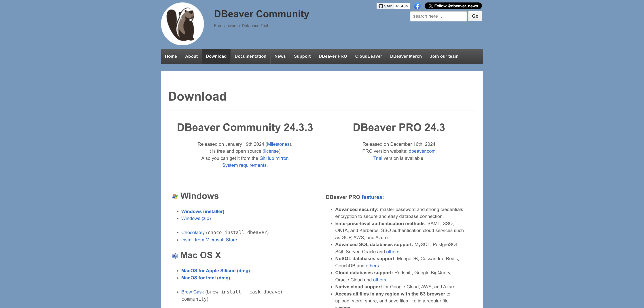Image resolution: width=644 pixels, height=308 pixels.
Task: Follow @dbeaver_news on X
Action: tap(453, 6)
